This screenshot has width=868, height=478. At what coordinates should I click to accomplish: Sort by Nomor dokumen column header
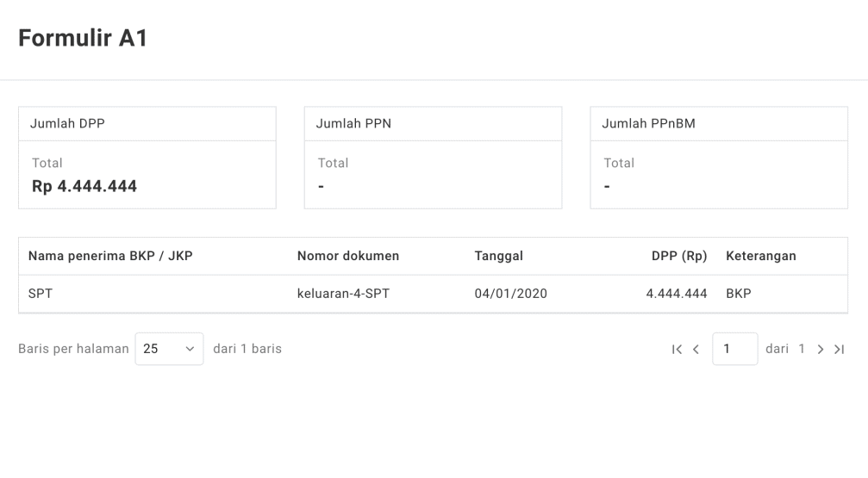coord(348,256)
